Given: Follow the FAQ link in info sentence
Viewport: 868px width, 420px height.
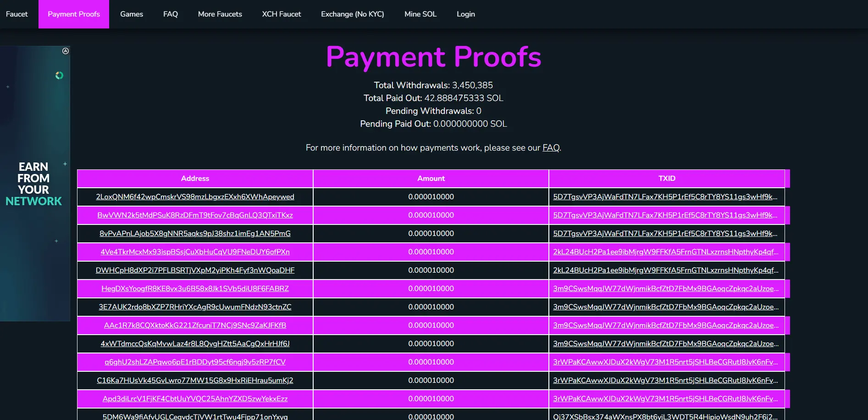Looking at the screenshot, I should 551,148.
